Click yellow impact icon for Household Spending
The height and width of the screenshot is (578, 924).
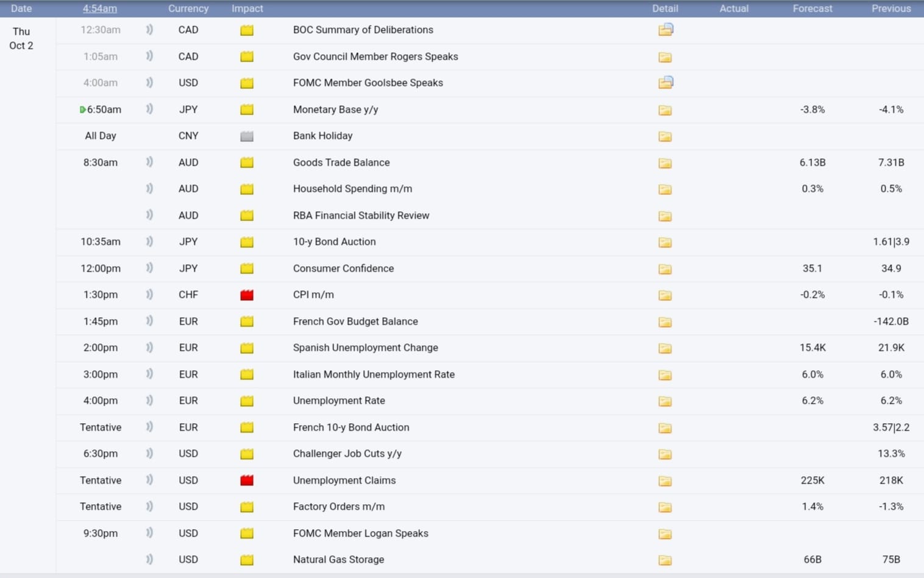(247, 189)
